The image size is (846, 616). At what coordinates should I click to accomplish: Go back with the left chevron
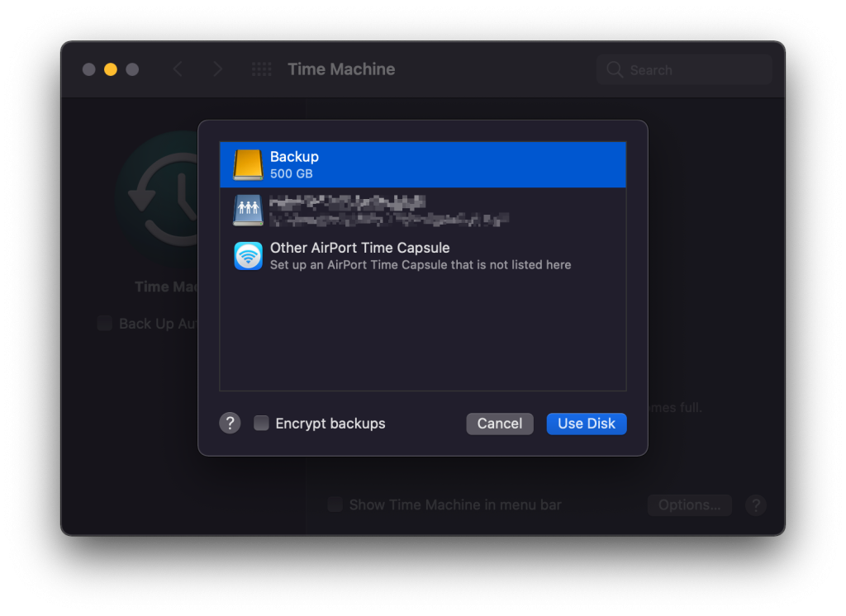click(178, 69)
